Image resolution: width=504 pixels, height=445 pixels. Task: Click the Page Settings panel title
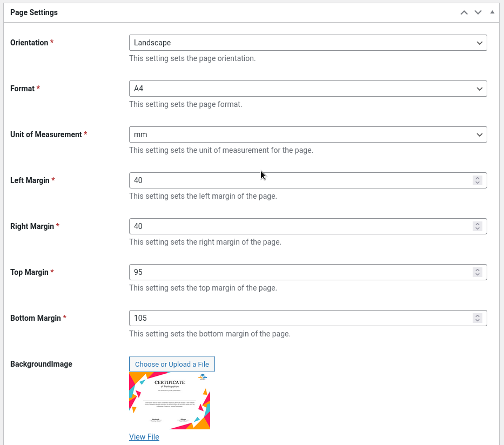click(x=34, y=12)
